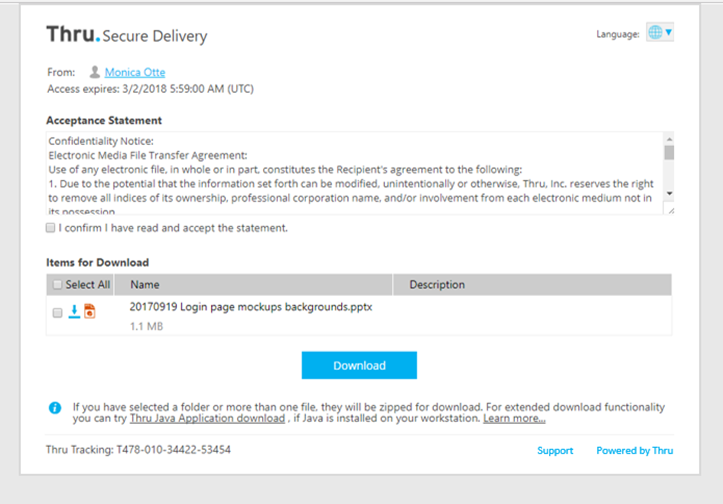Click the blue info icon
The height and width of the screenshot is (504, 723).
tap(55, 407)
